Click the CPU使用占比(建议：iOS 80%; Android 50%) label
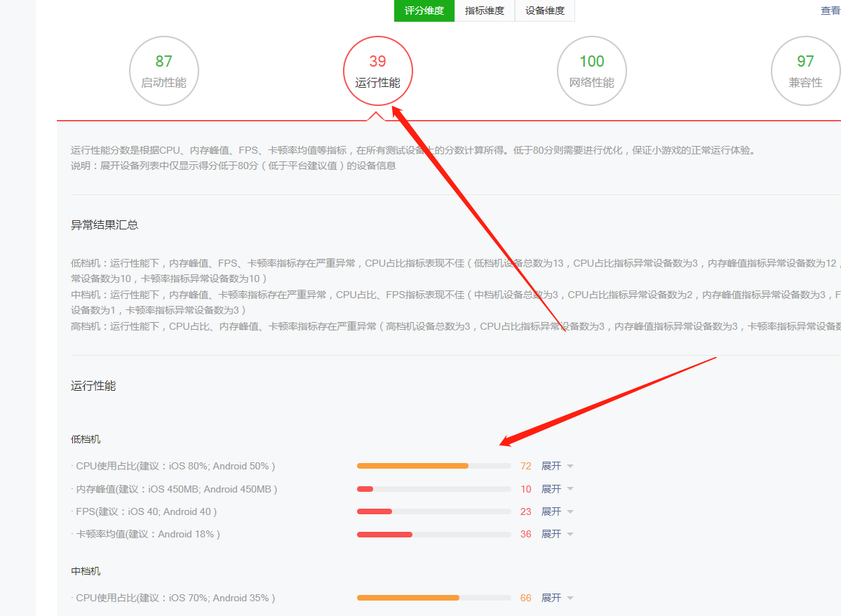This screenshot has height=616, width=841. pos(175,466)
